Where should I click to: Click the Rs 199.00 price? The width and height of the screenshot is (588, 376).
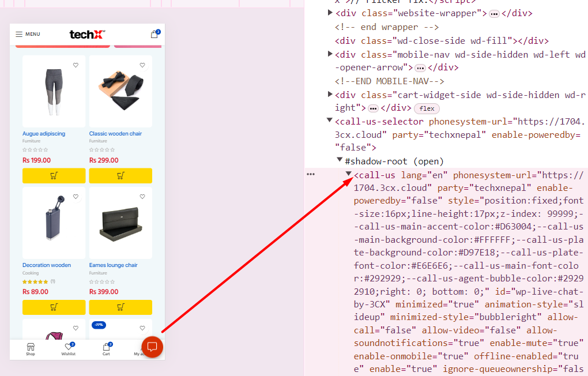[37, 160]
